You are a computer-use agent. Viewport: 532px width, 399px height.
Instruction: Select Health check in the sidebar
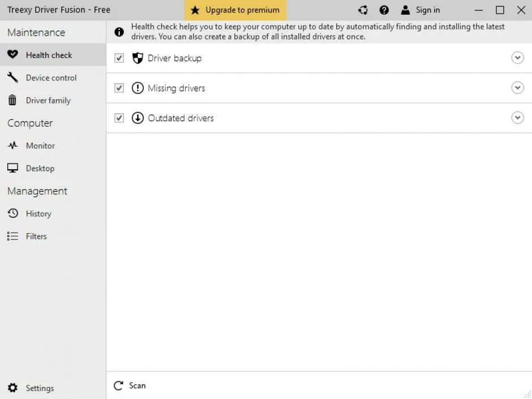(53, 55)
